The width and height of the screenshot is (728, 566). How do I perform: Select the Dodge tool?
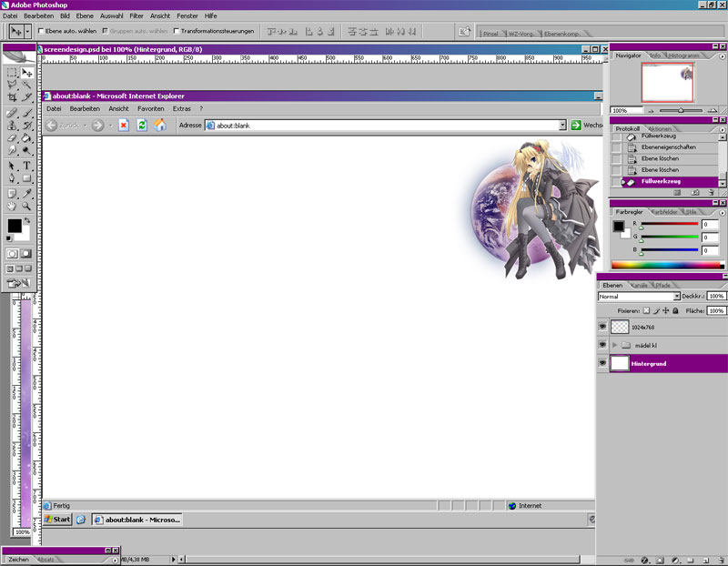27,150
